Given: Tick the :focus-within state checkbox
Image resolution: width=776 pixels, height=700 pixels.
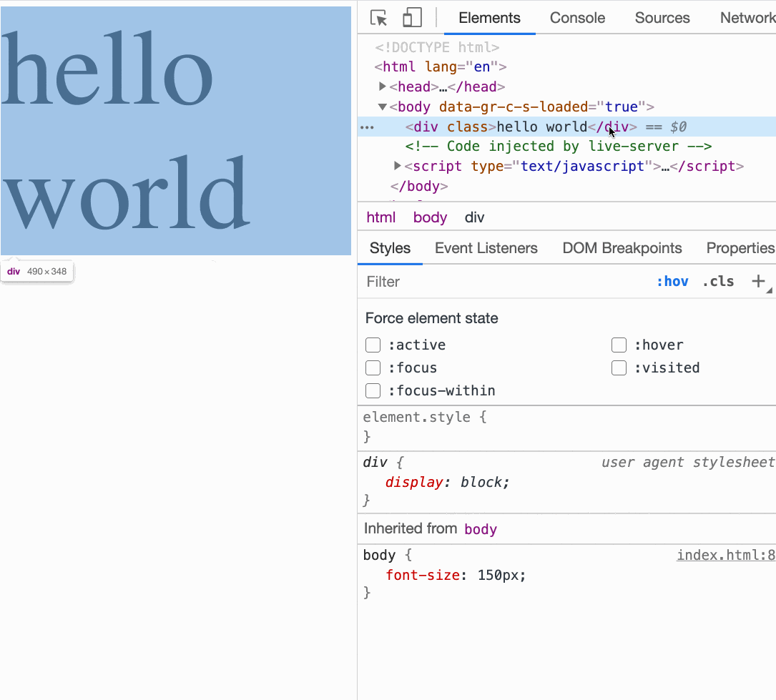Looking at the screenshot, I should [373, 391].
